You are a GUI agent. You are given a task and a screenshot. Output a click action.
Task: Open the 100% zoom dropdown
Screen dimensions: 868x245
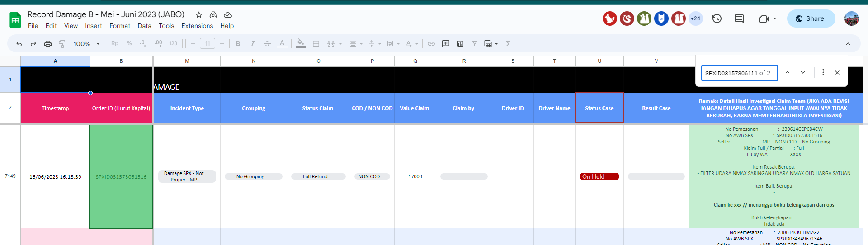[87, 44]
